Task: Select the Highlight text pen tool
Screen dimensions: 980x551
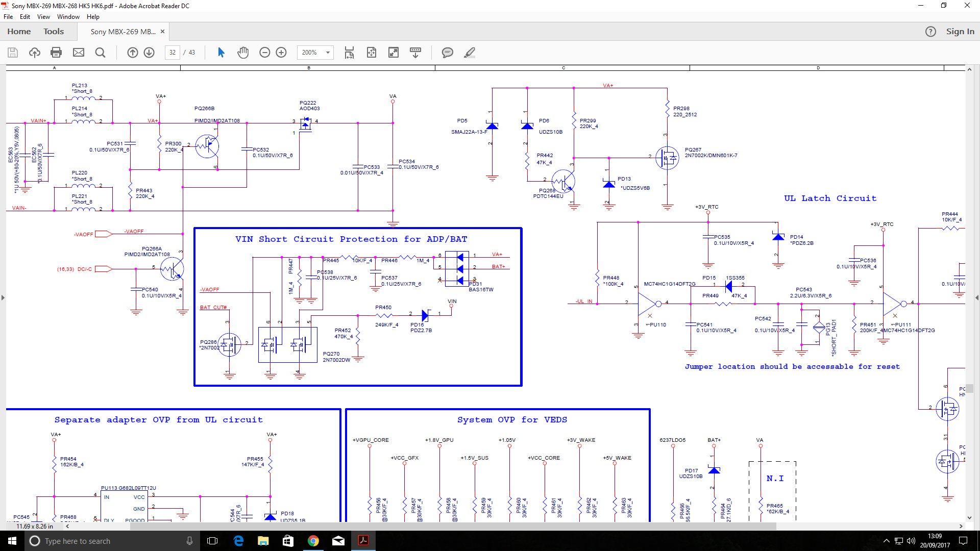Action: (x=470, y=53)
